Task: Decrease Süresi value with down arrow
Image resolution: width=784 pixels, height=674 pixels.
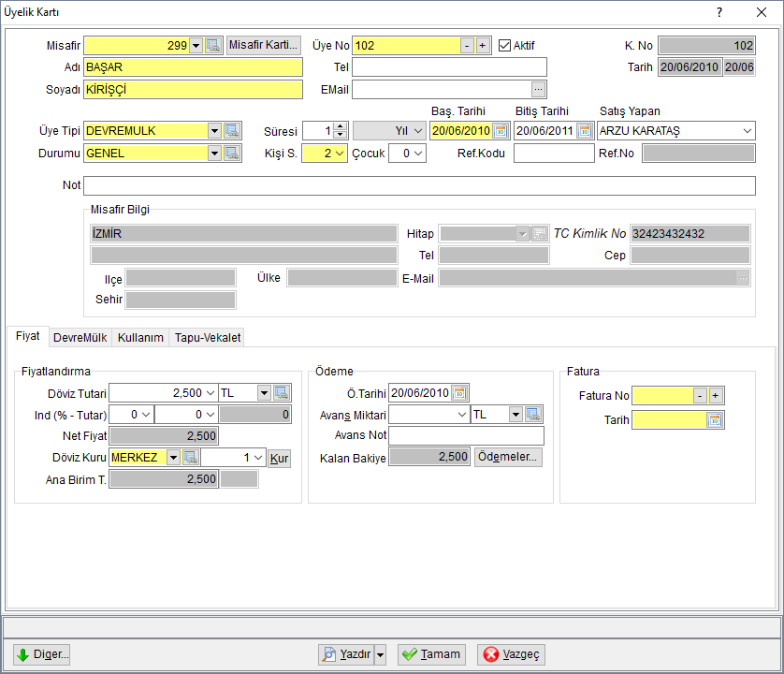Action: pyautogui.click(x=341, y=135)
